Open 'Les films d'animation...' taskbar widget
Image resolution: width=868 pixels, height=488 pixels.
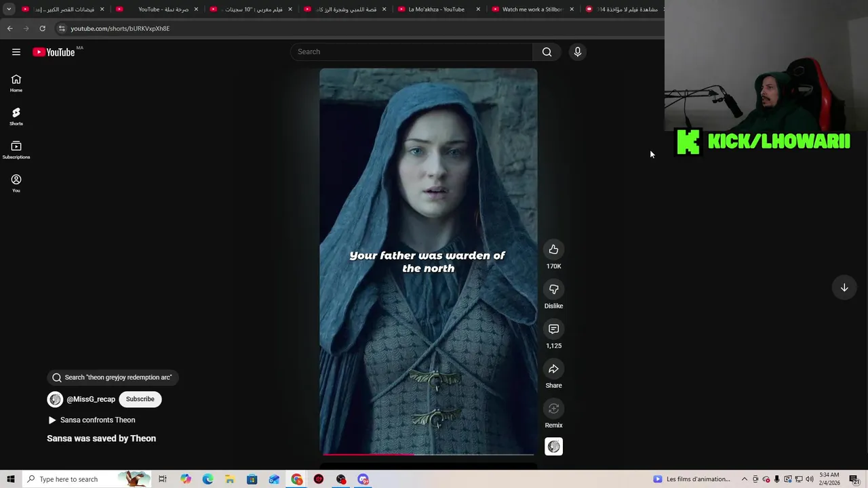692,479
